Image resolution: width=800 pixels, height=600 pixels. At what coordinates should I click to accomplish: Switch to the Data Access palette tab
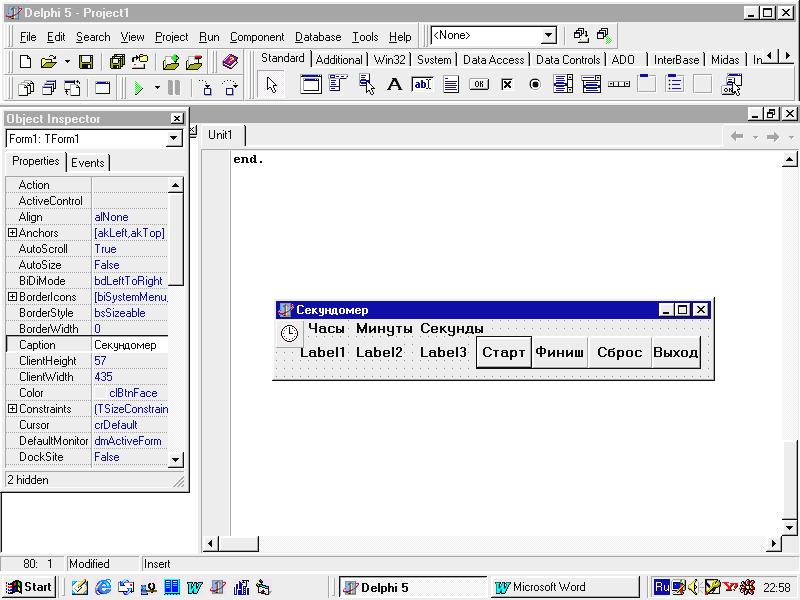(x=493, y=60)
